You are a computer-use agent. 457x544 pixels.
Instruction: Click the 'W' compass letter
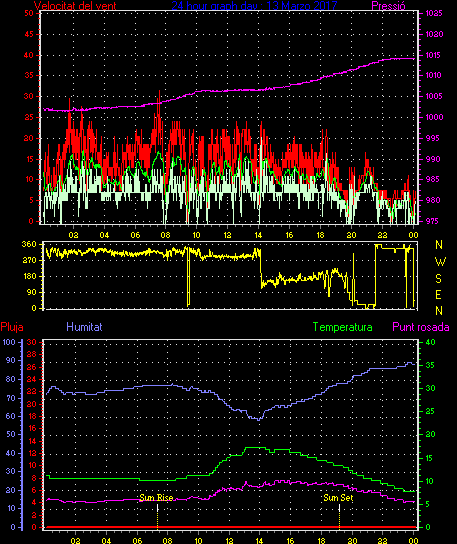coord(440,261)
